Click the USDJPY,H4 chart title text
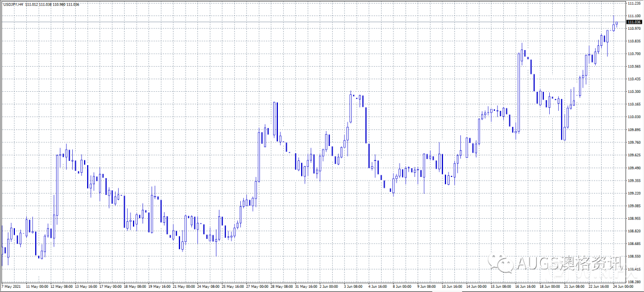Screen dimensions: 644x292 (x=13, y=4)
